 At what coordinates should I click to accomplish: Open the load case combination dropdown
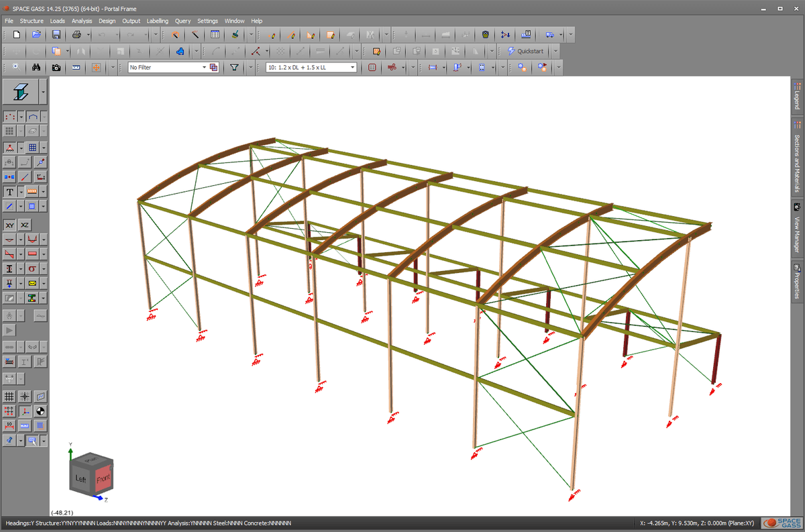pos(309,67)
